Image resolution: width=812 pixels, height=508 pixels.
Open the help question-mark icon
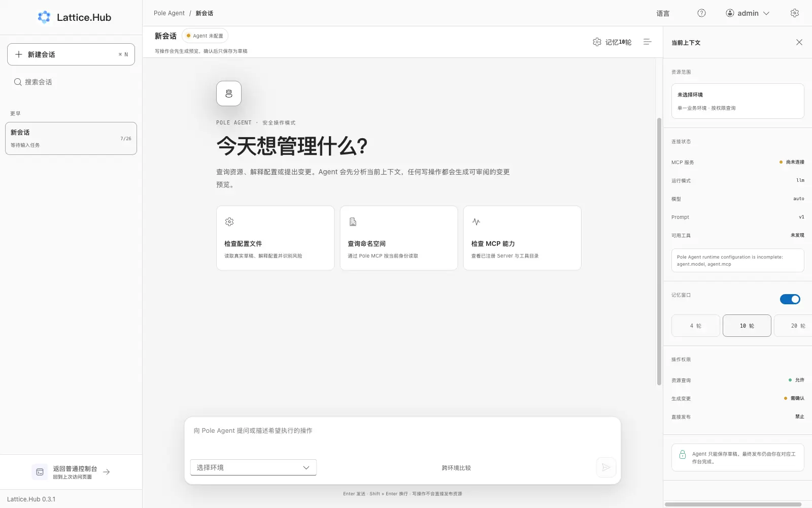coord(701,13)
